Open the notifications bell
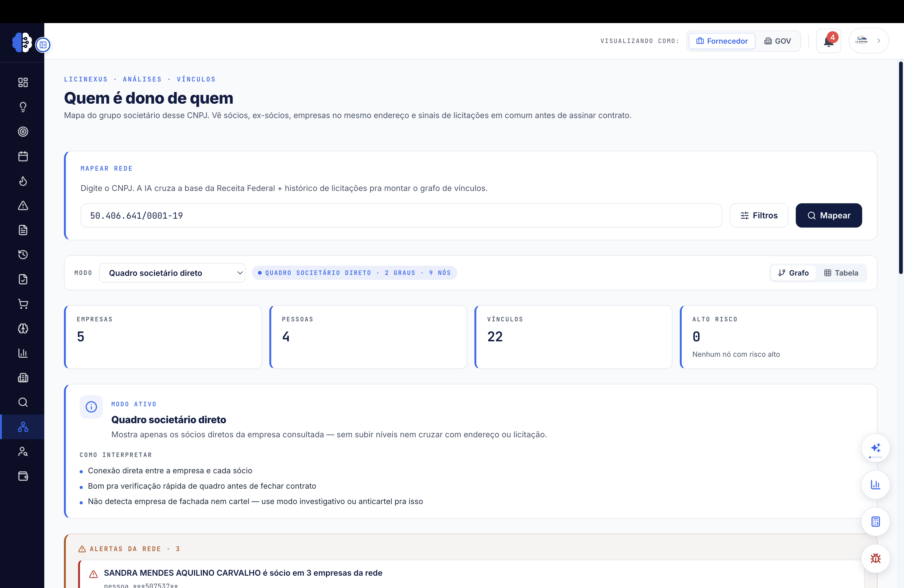 (x=828, y=41)
